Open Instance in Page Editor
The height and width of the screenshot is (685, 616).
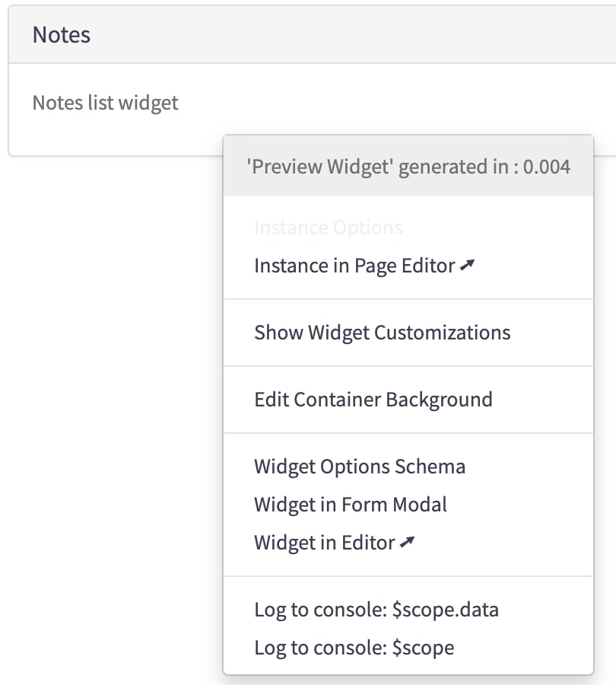pos(354,266)
